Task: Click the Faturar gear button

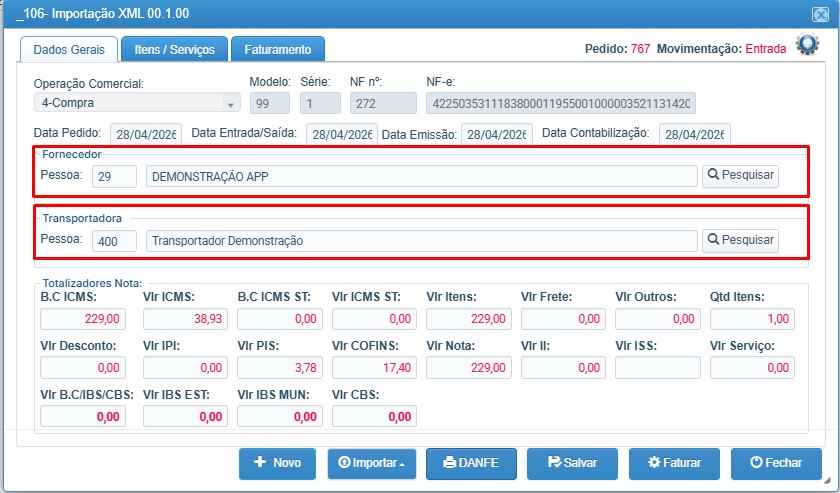Action: click(674, 464)
